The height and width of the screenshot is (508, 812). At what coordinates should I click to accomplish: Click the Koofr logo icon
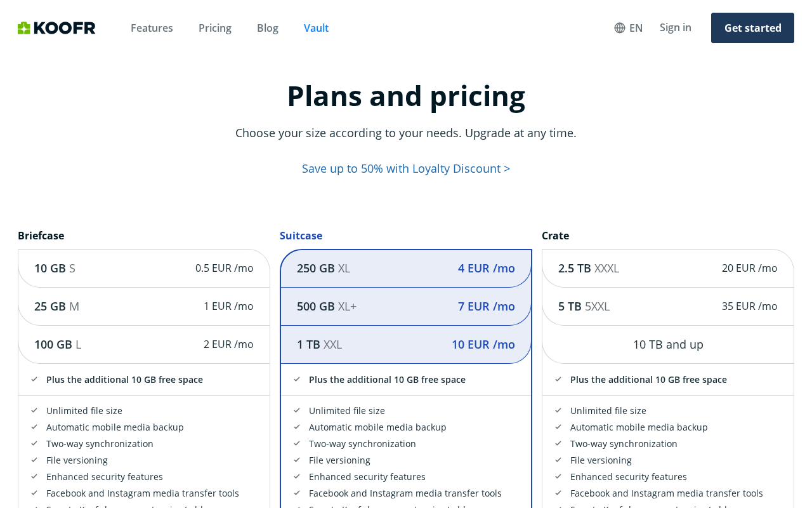tap(24, 28)
